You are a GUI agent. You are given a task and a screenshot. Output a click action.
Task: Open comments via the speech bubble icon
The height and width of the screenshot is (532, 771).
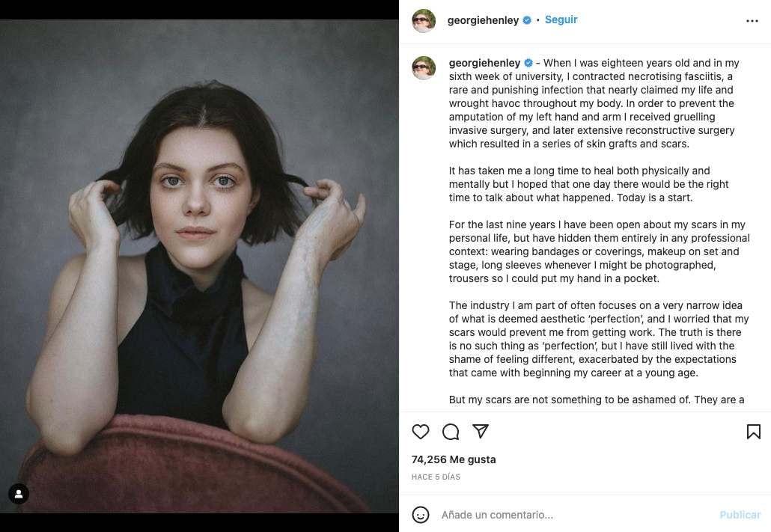point(451,432)
